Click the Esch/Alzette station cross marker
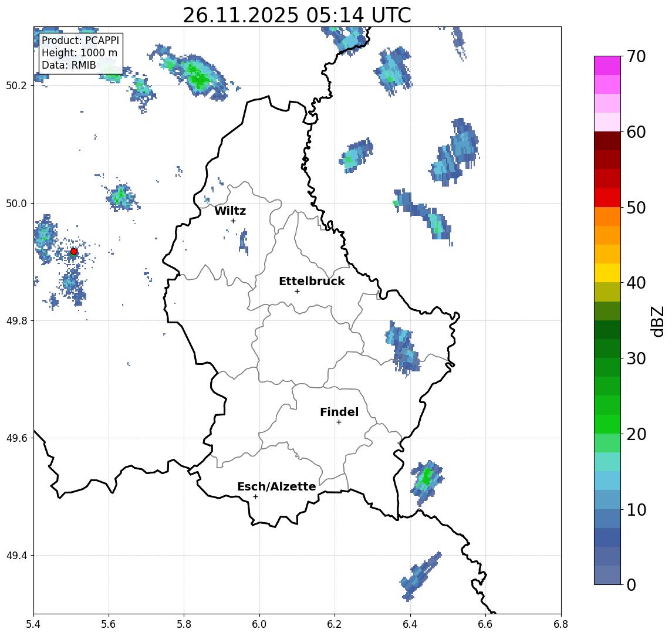 pos(255,496)
